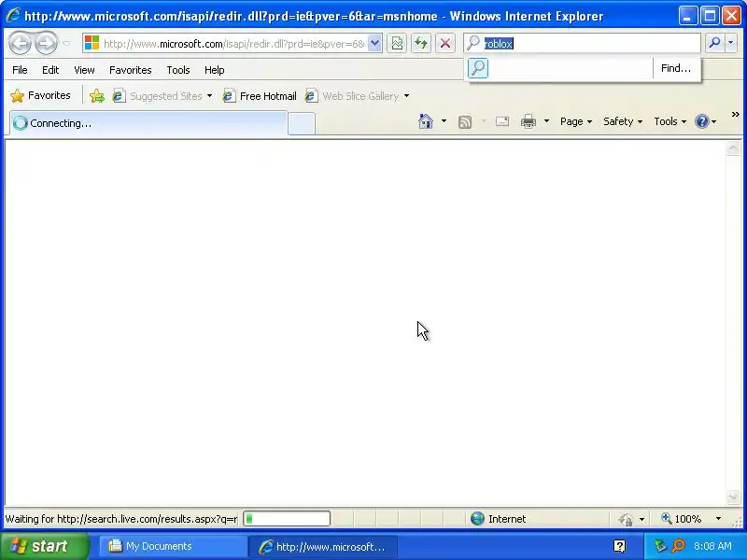Change zoom level 100% button

coord(682,519)
